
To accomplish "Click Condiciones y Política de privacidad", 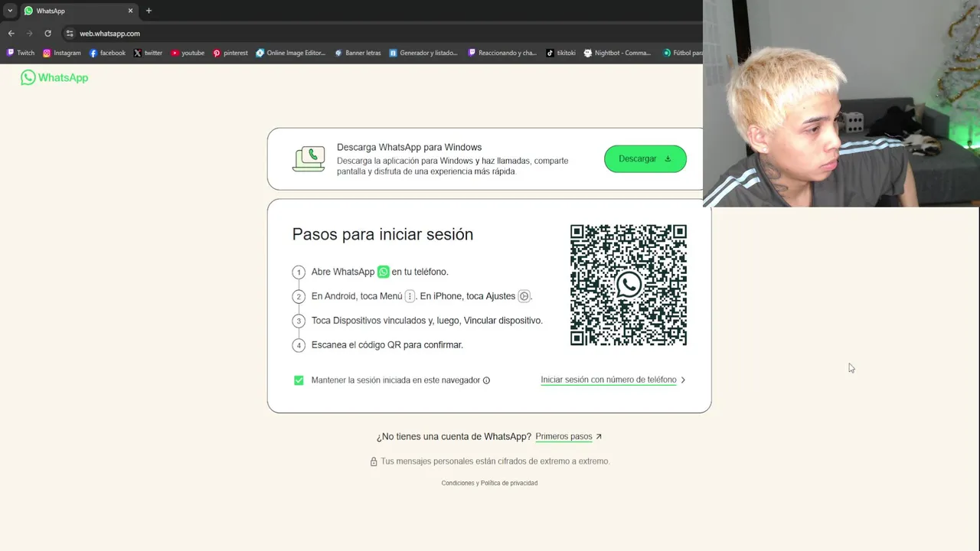I will tap(489, 483).
